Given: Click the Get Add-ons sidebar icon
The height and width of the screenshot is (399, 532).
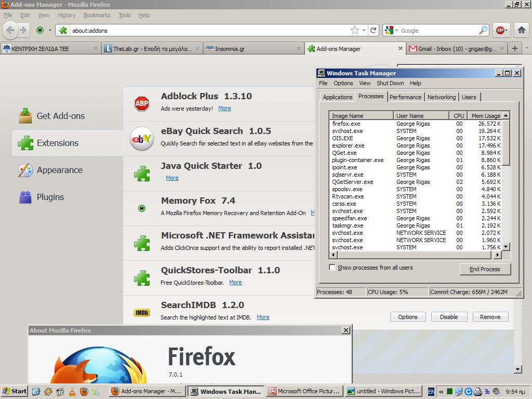Looking at the screenshot, I should [x=25, y=116].
